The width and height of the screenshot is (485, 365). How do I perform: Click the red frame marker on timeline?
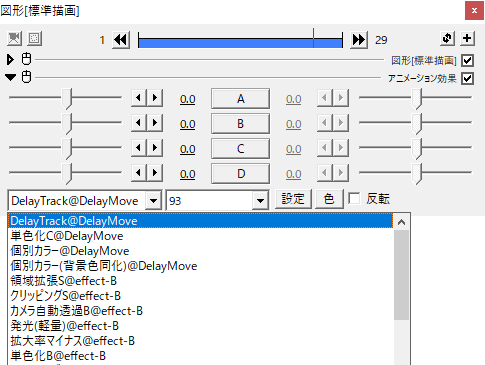pos(313,38)
